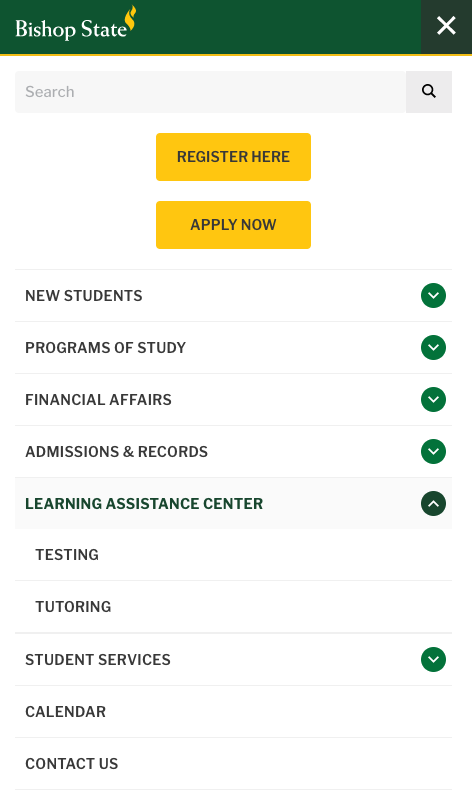Expand the Student Services chevron

coord(433,659)
